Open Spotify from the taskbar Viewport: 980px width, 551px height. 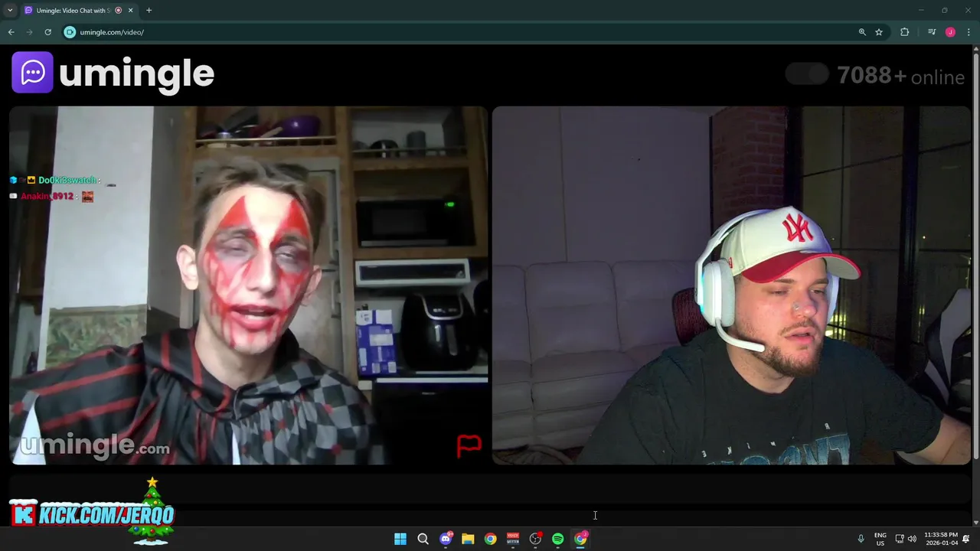click(558, 540)
